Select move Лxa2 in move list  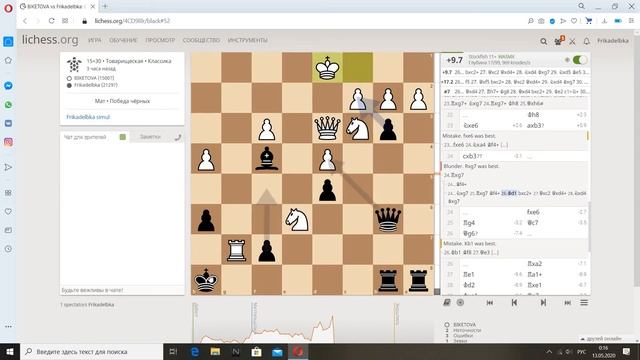535,264
